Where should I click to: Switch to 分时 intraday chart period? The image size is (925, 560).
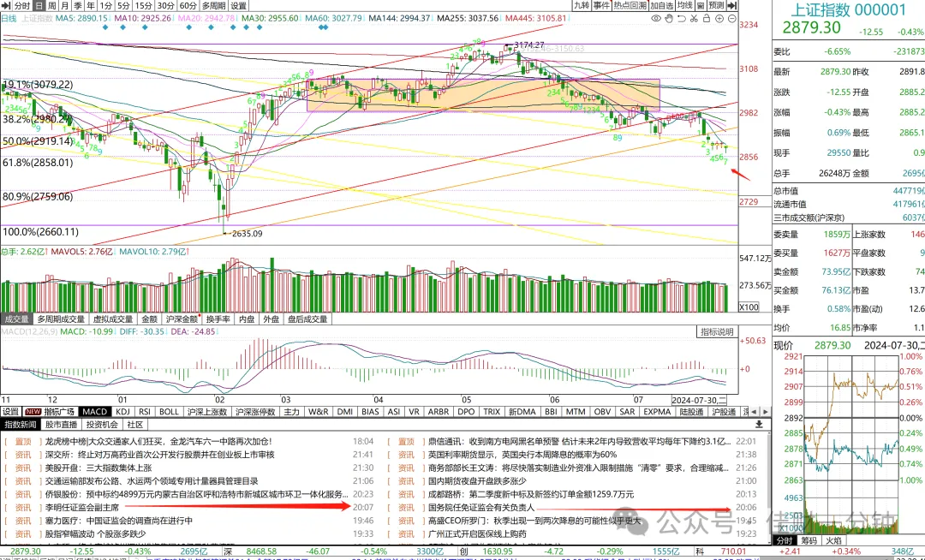[21, 5]
